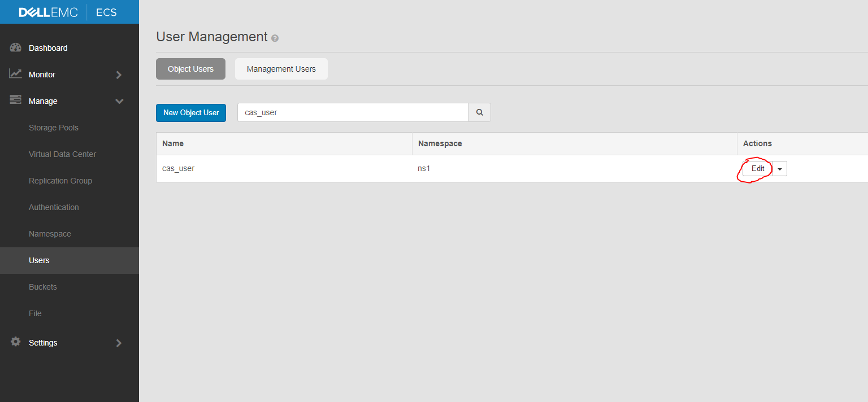Edit the cas_user object user
This screenshot has width=868, height=402.
[x=757, y=168]
